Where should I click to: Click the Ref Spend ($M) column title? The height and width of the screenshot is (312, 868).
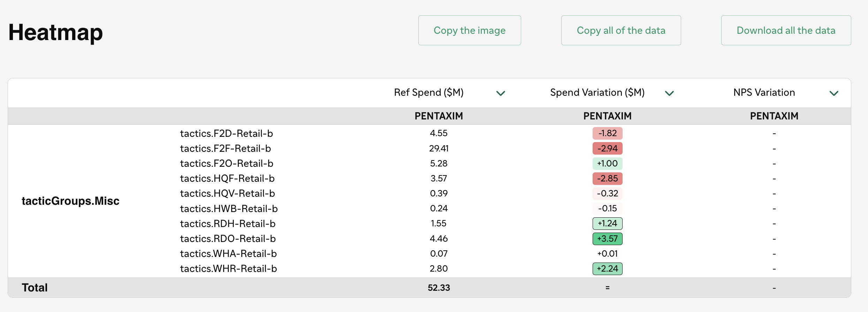coord(429,92)
